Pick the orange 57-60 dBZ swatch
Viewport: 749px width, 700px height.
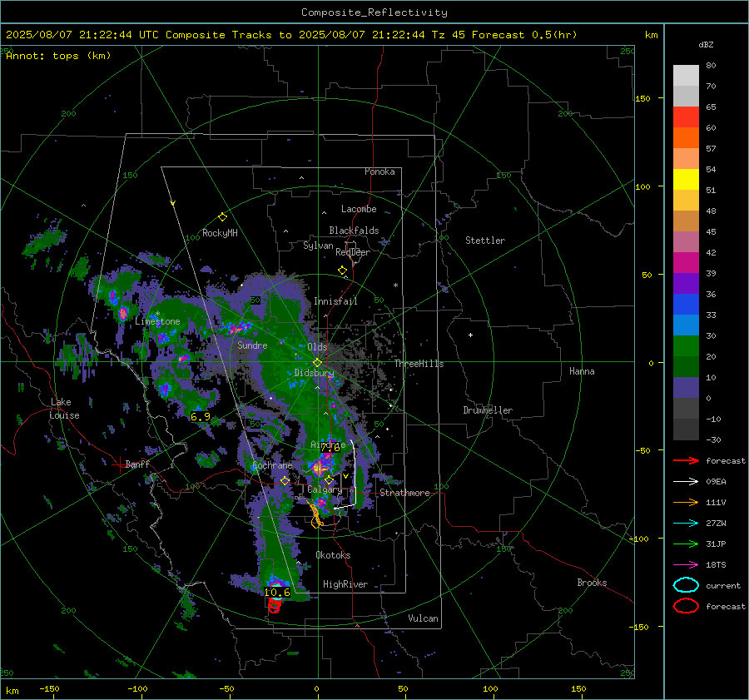click(686, 138)
